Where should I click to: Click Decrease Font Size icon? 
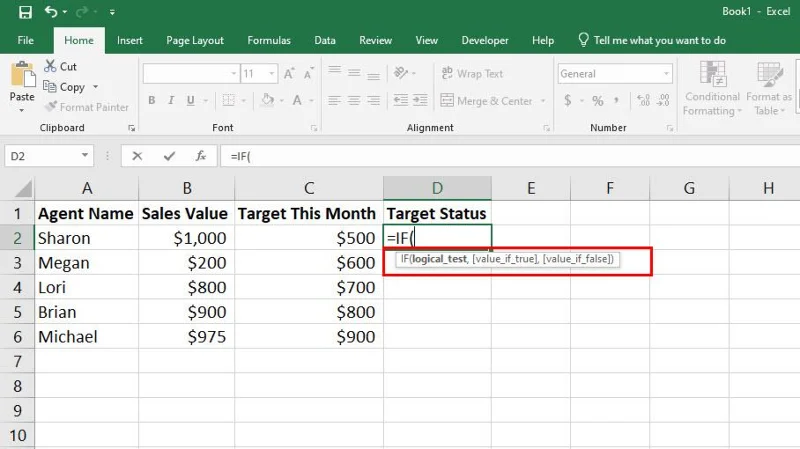(308, 74)
